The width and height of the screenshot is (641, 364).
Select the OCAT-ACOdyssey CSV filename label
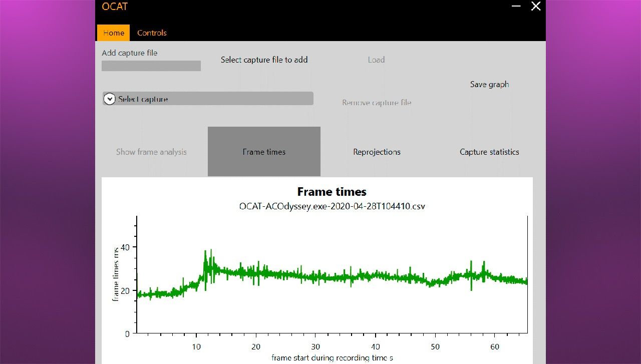pos(332,206)
